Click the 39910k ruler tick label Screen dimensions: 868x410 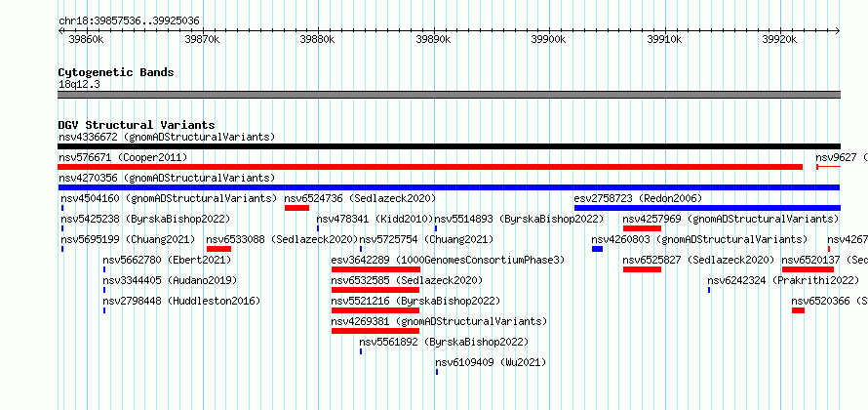pos(664,39)
